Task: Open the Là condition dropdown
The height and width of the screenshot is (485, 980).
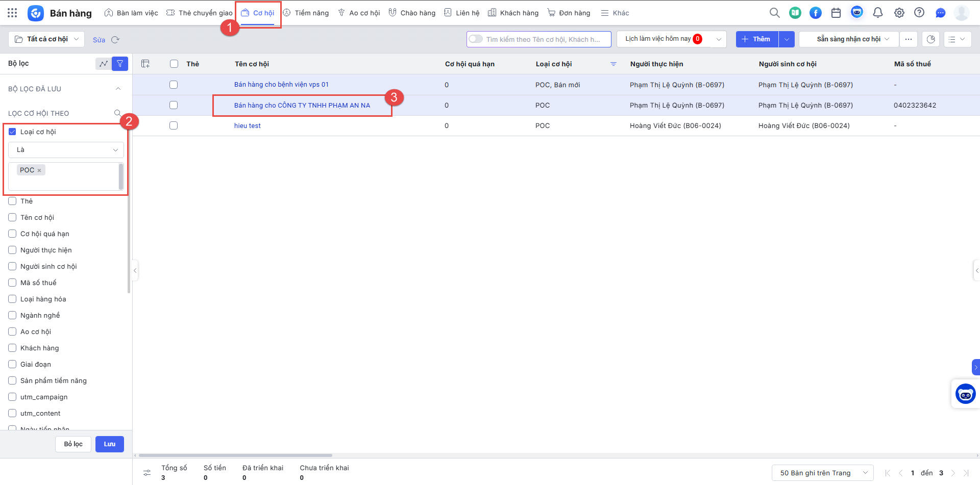Action: (66, 150)
